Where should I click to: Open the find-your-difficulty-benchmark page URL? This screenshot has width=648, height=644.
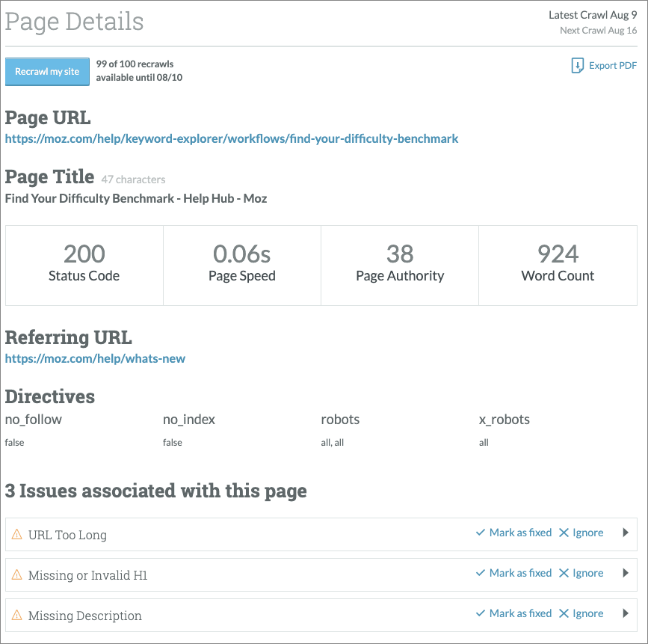pyautogui.click(x=232, y=139)
